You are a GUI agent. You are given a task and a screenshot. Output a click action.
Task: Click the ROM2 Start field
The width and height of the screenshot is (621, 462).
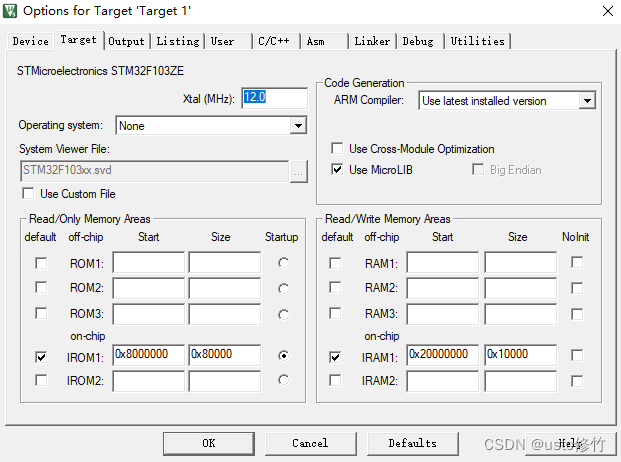149,288
